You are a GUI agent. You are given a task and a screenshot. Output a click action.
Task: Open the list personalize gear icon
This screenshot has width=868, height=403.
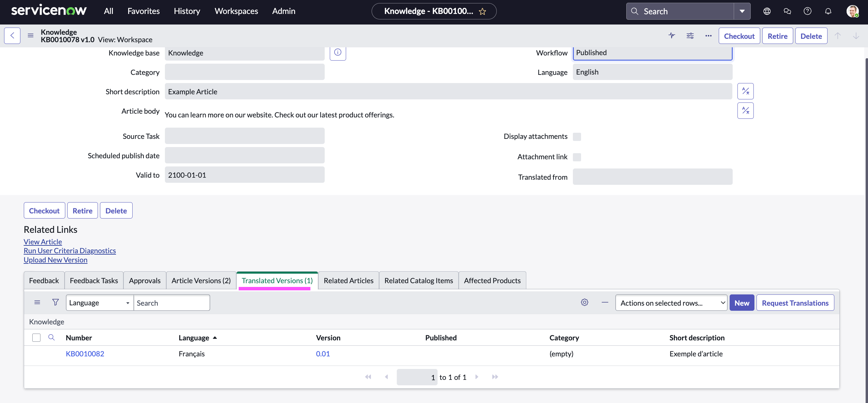click(x=584, y=302)
